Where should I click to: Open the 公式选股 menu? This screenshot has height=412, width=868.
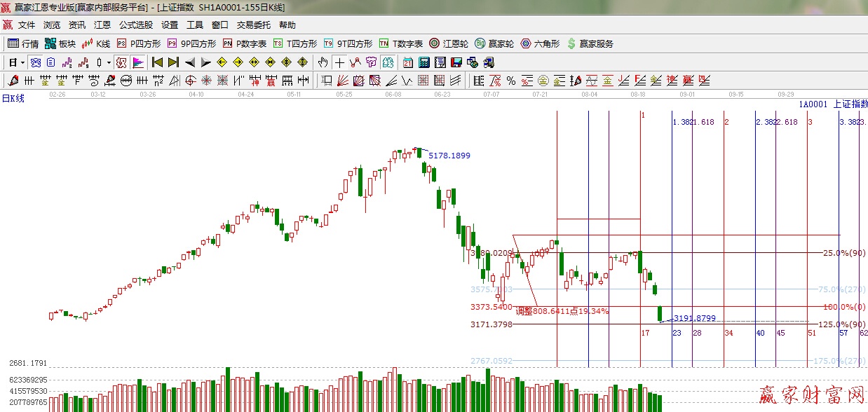136,25
